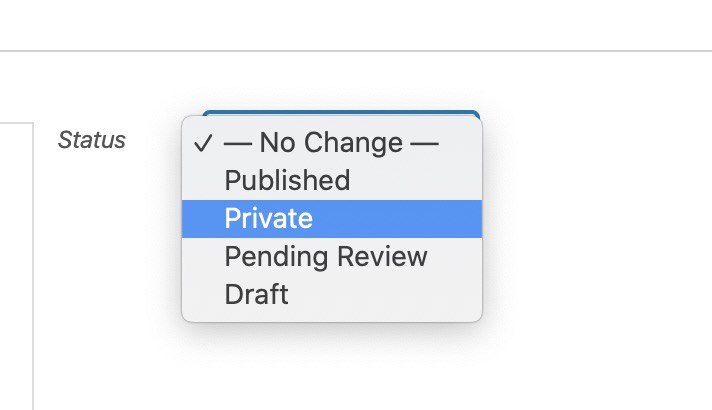Choose the Pending Review status entry
Screen dimensions: 712x410
coord(325,257)
